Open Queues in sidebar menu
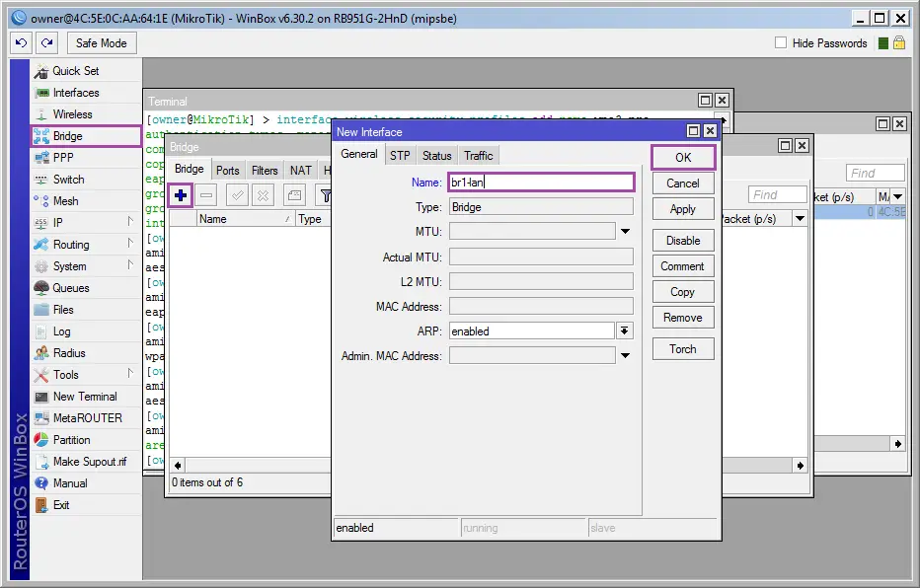The image size is (920, 588). tap(86, 288)
